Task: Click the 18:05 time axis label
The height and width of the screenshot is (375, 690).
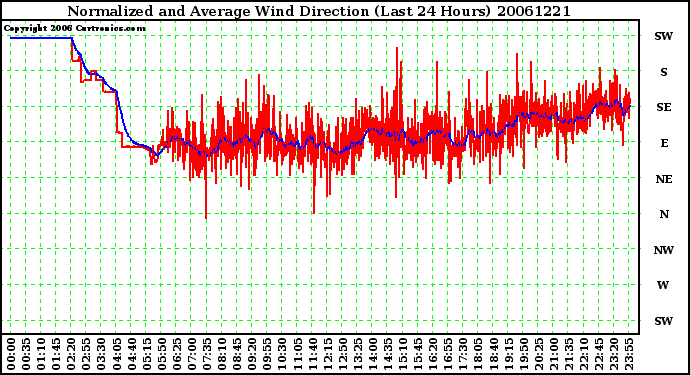Action: tap(477, 354)
